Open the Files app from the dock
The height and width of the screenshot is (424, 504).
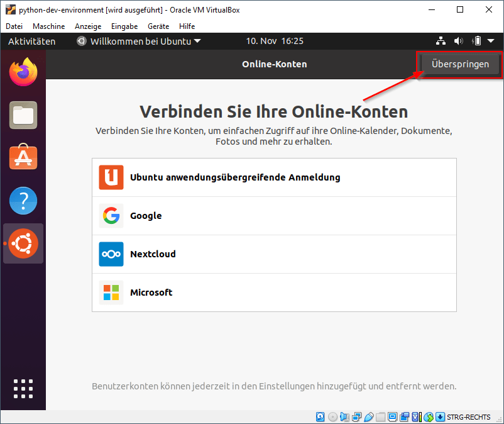(x=23, y=114)
